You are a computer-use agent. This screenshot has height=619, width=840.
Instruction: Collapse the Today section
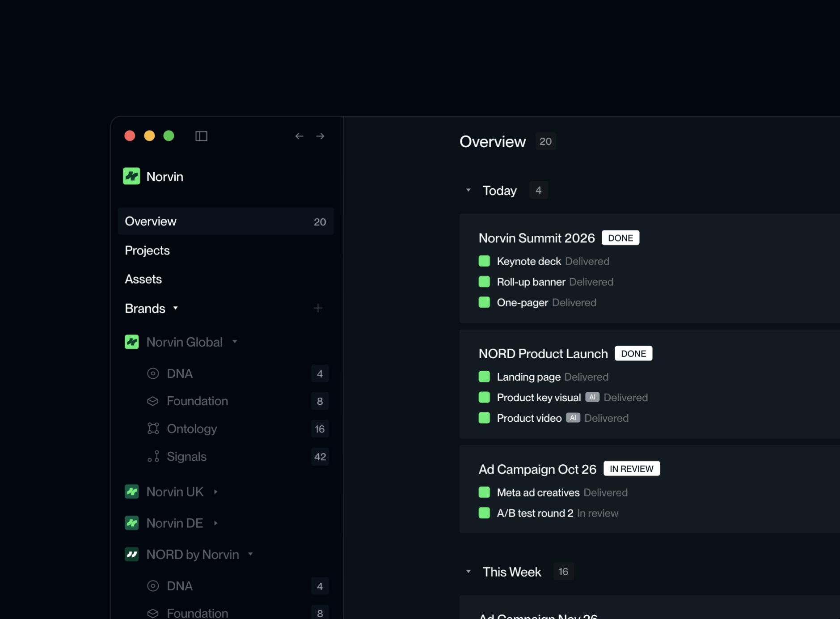[x=468, y=190]
